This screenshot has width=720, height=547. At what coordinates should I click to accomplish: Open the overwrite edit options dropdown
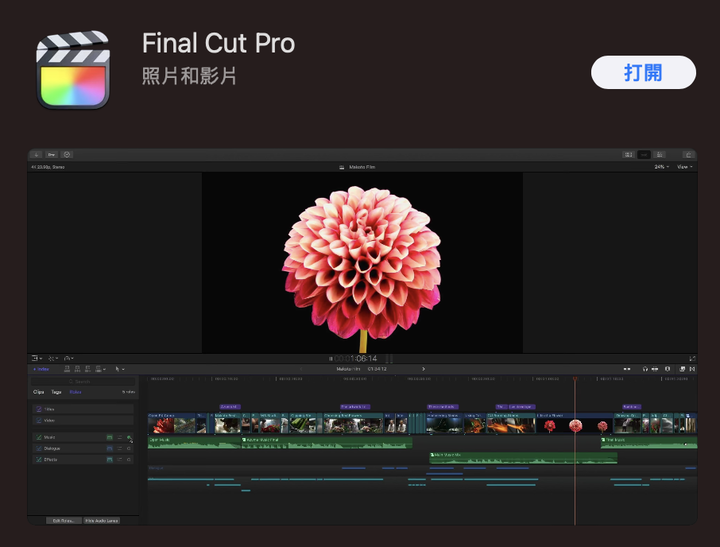(x=100, y=369)
